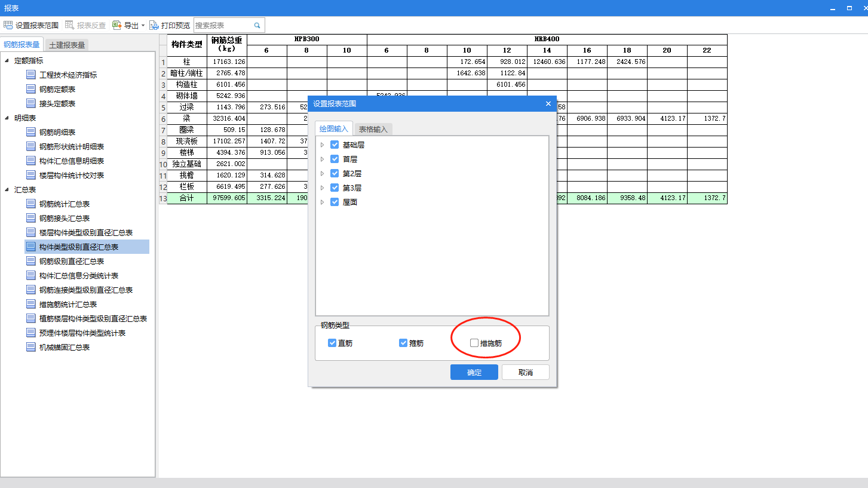Open the 工程技术经济指标 report icon
868x488 pixels.
(31, 75)
